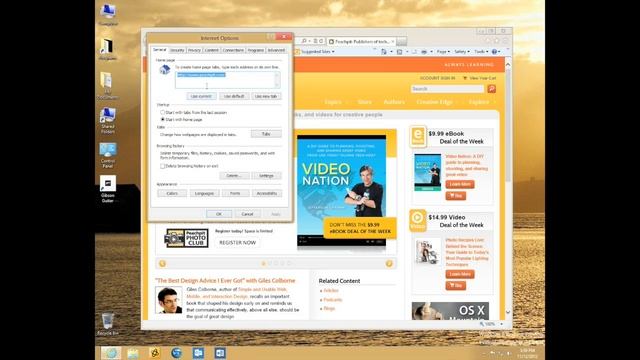The image size is (640, 360).
Task: Open the Documents folder desktop icon
Action: pyautogui.click(x=108, y=86)
